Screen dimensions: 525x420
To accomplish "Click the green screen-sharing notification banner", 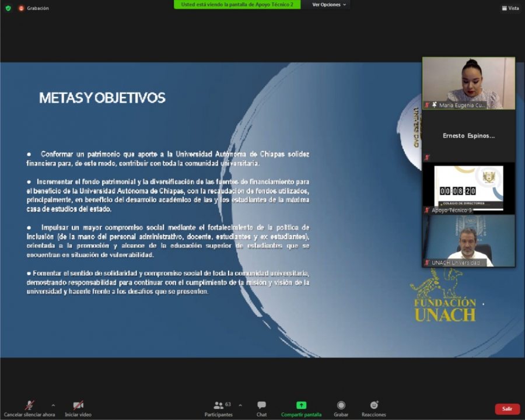I will [x=237, y=5].
